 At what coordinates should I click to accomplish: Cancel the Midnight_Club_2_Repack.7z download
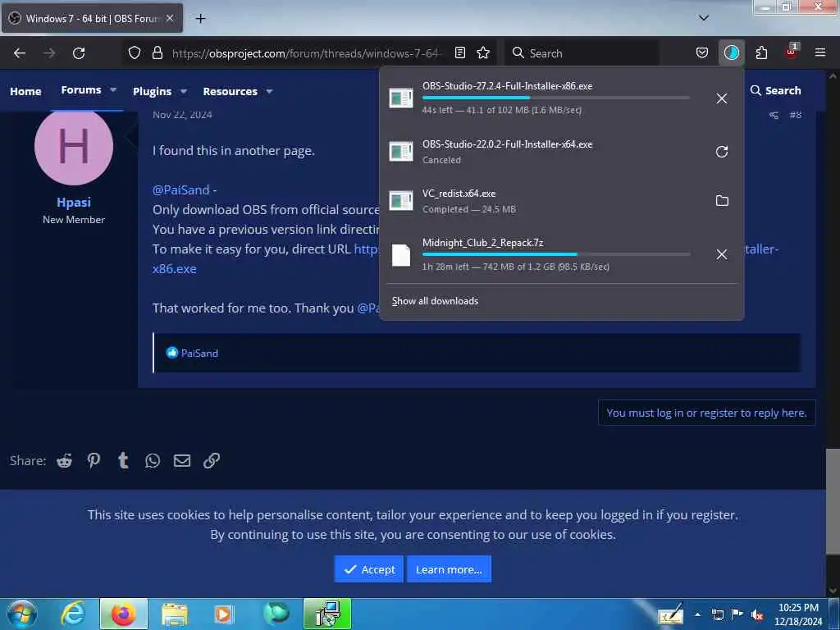[x=722, y=254]
